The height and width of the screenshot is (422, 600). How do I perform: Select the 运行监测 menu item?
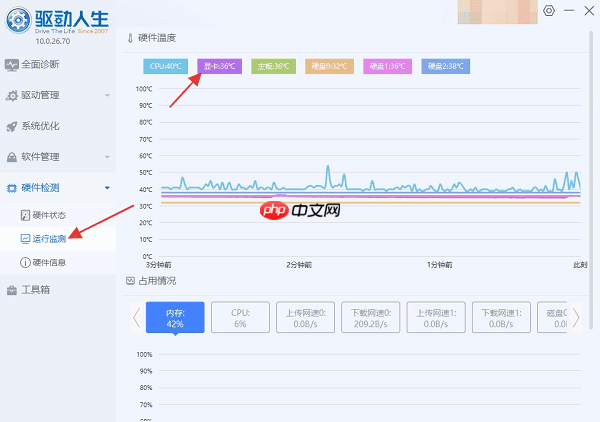[48, 239]
